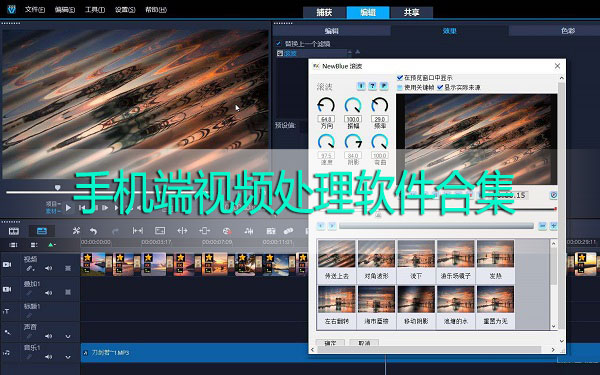Click the 振幅 dial knob
This screenshot has width=600, height=375.
tap(353, 105)
